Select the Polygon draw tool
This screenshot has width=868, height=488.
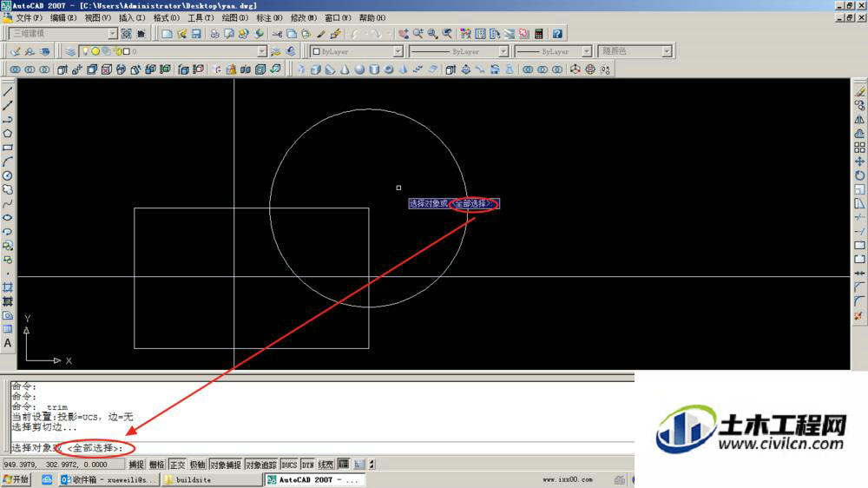pyautogui.click(x=8, y=134)
